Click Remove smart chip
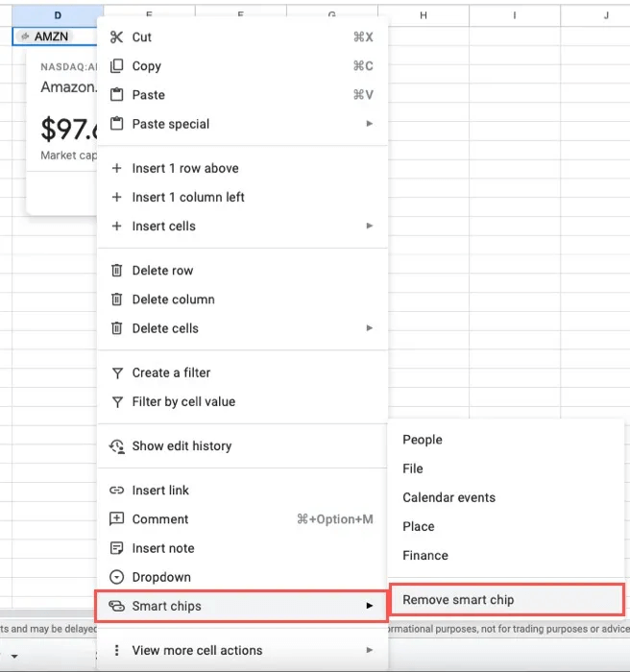Viewport: 630px width, 672px height. coord(506,600)
